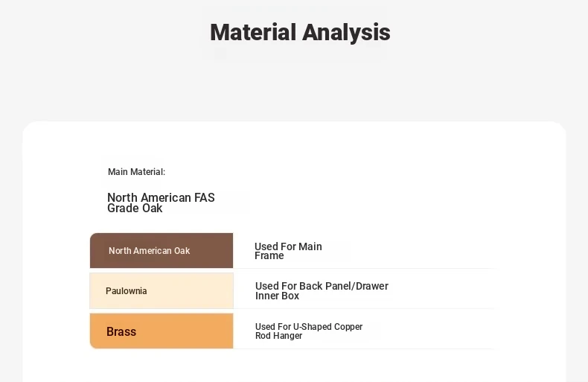Select the white "North American Oak" label text
Screen dimensions: 588x382
pyautogui.click(x=149, y=251)
